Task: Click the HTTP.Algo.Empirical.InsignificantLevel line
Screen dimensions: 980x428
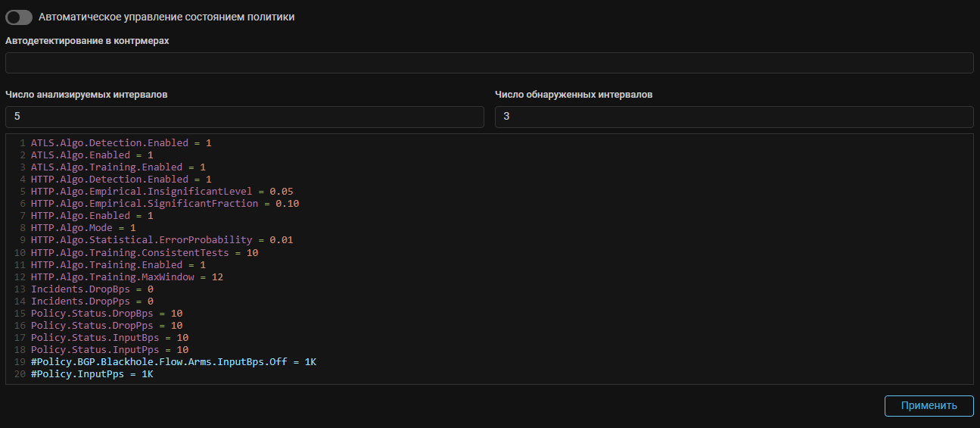Action: point(161,192)
